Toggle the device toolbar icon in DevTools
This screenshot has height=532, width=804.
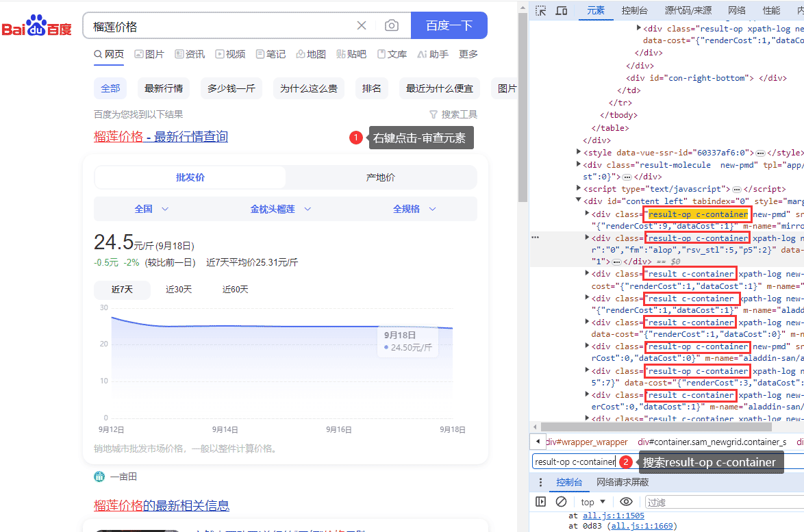click(562, 10)
